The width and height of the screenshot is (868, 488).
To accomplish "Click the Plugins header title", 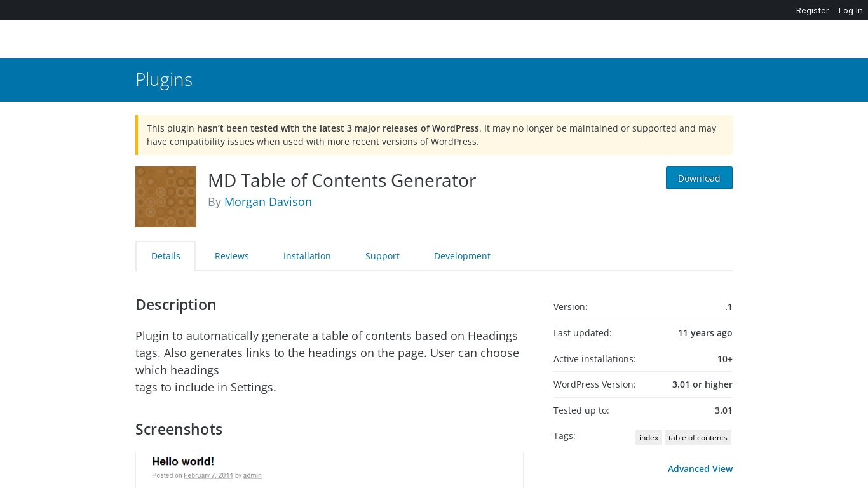I will (164, 79).
